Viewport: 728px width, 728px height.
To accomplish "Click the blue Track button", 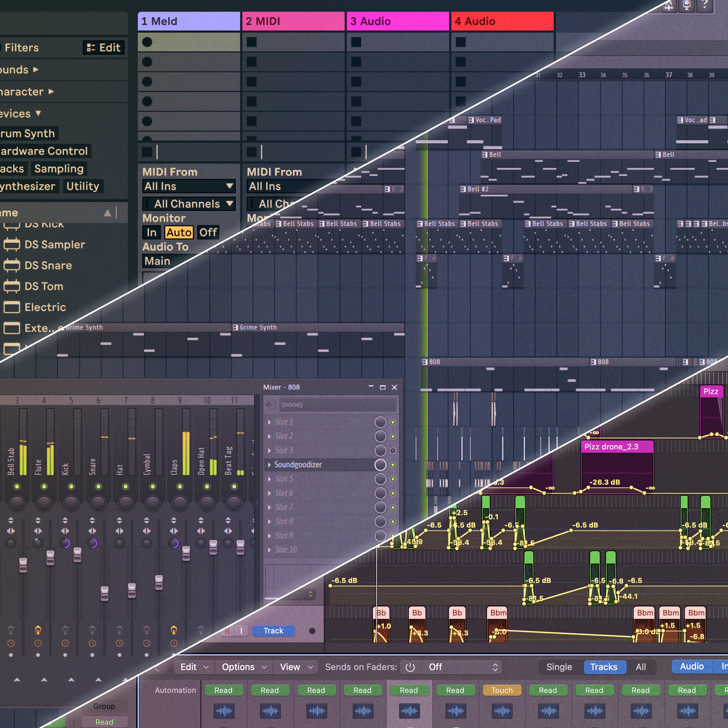I will [x=273, y=631].
